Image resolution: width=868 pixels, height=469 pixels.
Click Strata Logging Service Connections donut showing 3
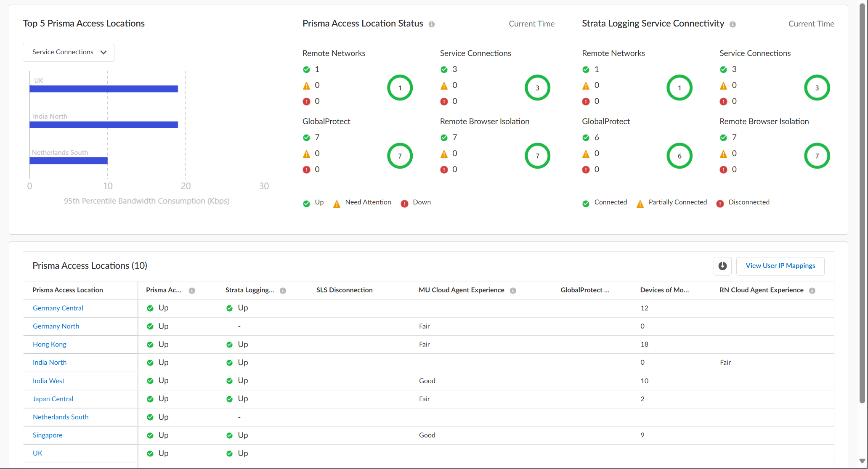coord(817,88)
